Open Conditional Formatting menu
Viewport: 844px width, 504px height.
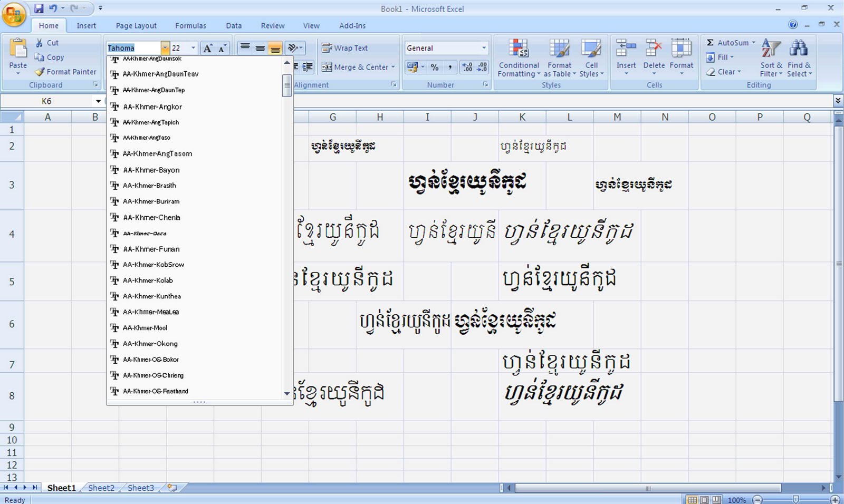click(x=519, y=58)
